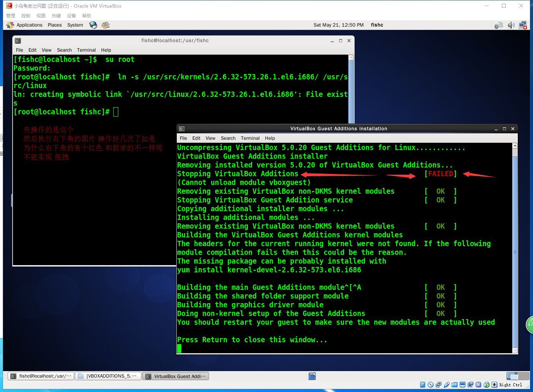Click scroll-up arrow in fishc terminal
Viewport: 533px width, 392px height.
point(351,58)
